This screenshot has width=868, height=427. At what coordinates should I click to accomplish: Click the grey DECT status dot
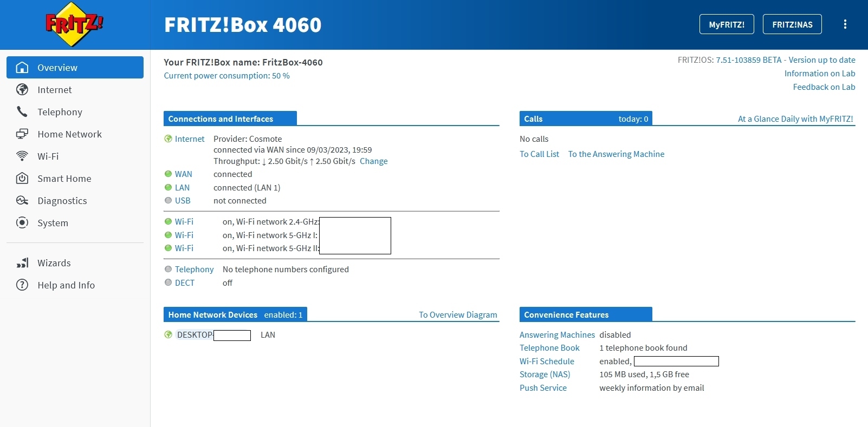pos(168,283)
